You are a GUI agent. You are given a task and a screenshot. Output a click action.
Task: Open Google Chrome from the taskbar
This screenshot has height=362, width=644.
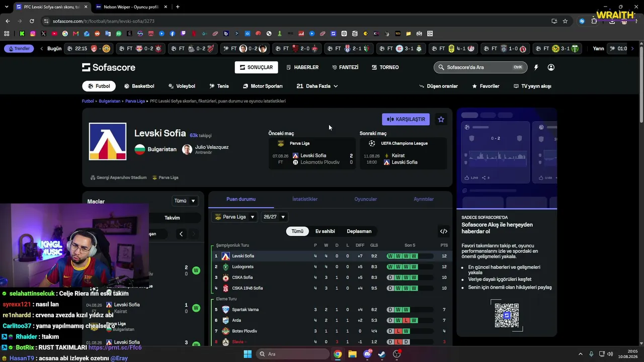338,354
